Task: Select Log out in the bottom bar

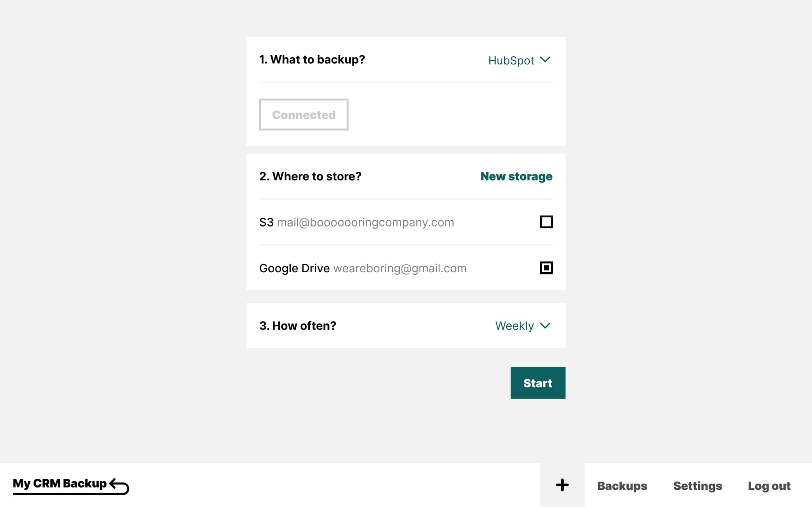Action: 769,486
